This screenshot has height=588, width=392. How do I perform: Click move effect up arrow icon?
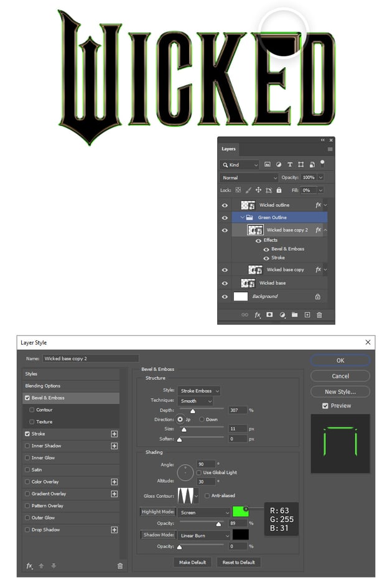point(41,566)
